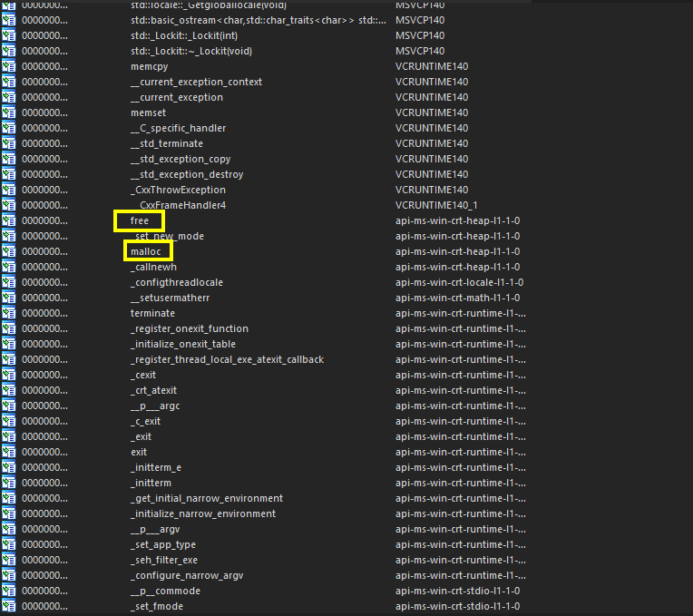Click the import icon in the _set_fmode row
The image size is (693, 616).
[x=9, y=606]
